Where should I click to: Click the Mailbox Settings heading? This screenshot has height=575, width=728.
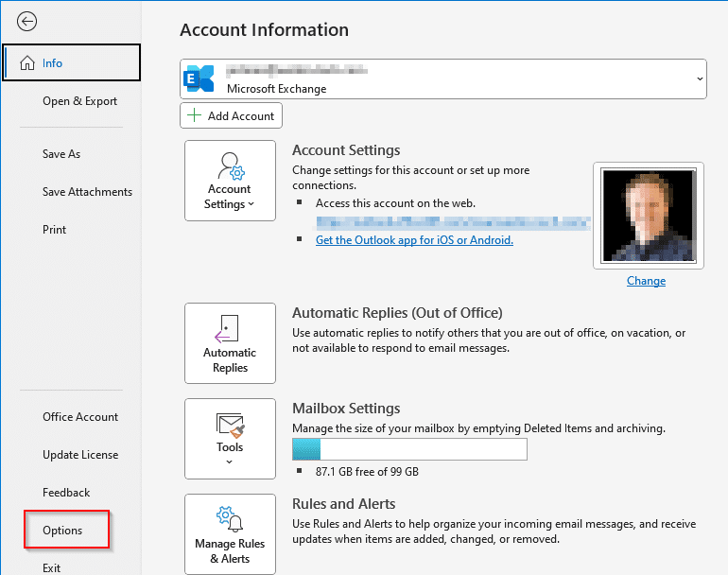pyautogui.click(x=346, y=408)
